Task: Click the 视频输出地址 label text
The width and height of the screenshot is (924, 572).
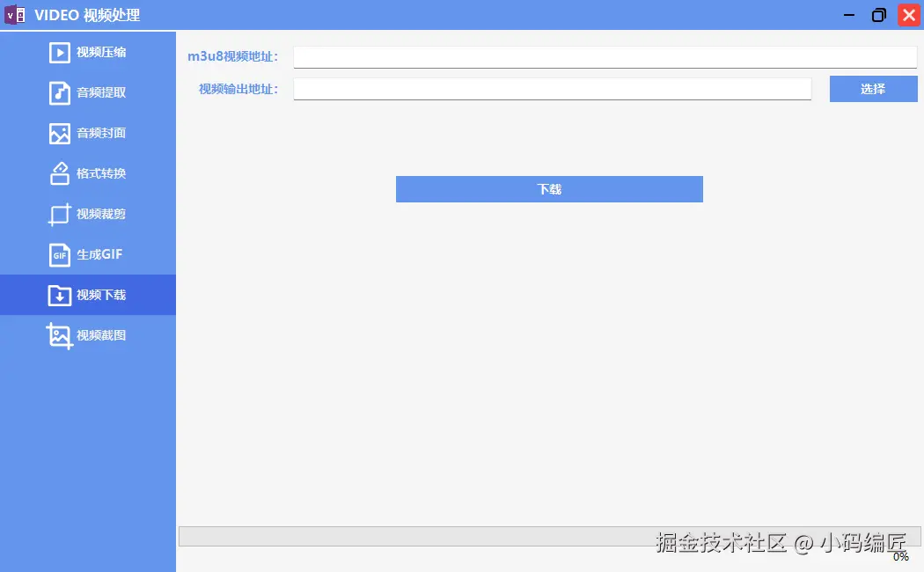Action: pos(238,89)
